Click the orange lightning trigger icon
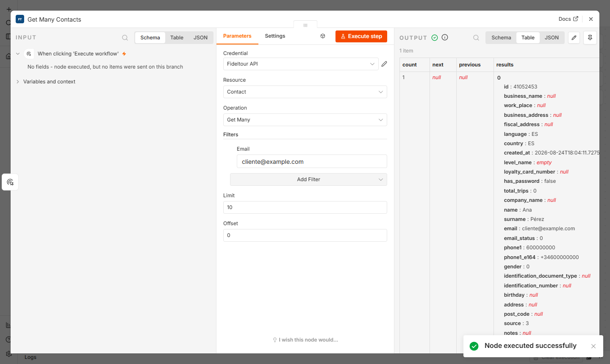 click(x=124, y=54)
